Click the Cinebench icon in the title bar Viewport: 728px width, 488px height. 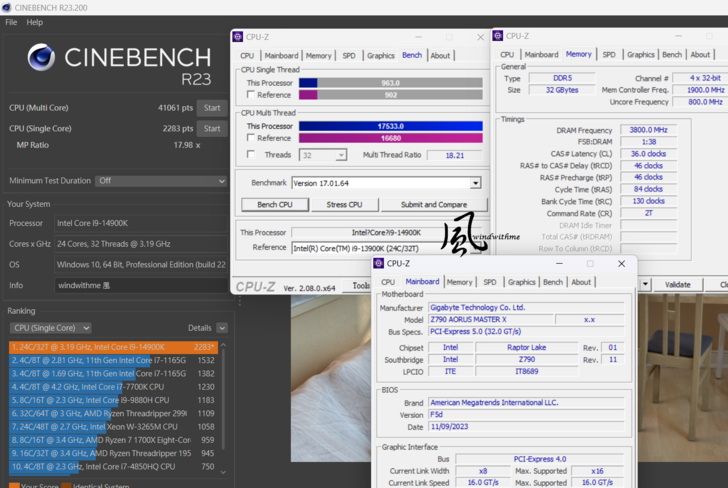point(7,6)
